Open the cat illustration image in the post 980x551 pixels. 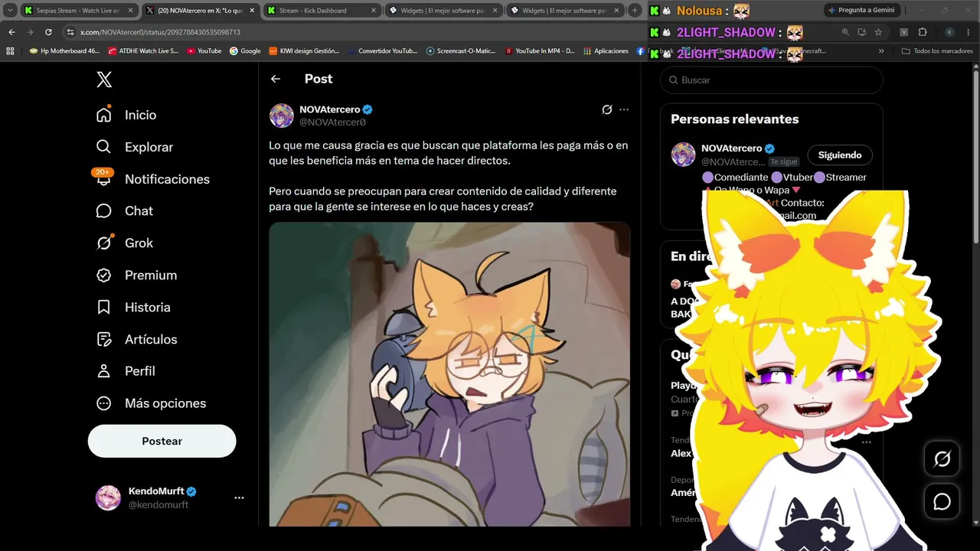pyautogui.click(x=449, y=374)
